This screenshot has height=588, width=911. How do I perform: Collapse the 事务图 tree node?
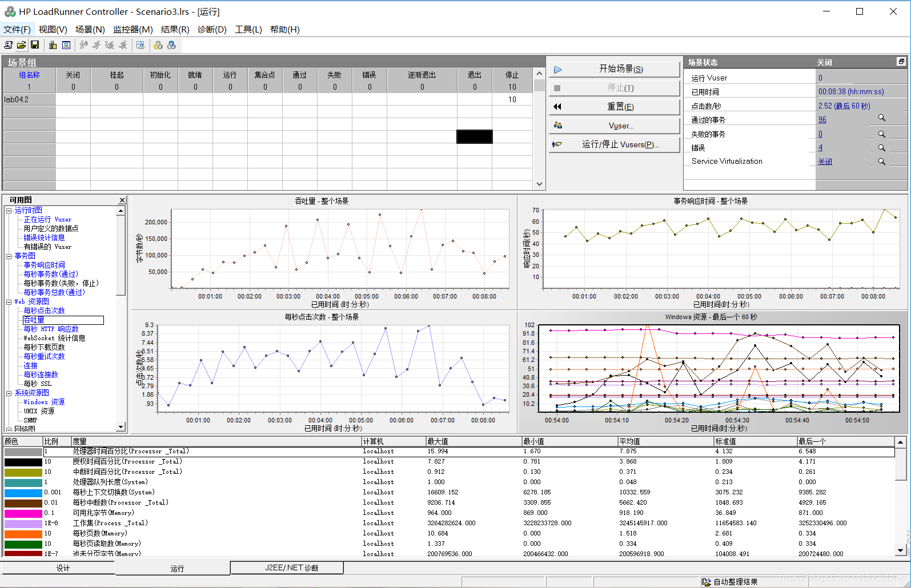click(9, 256)
